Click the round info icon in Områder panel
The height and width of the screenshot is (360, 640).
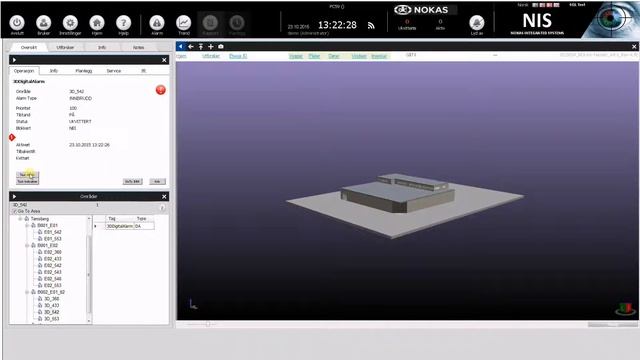[162, 208]
